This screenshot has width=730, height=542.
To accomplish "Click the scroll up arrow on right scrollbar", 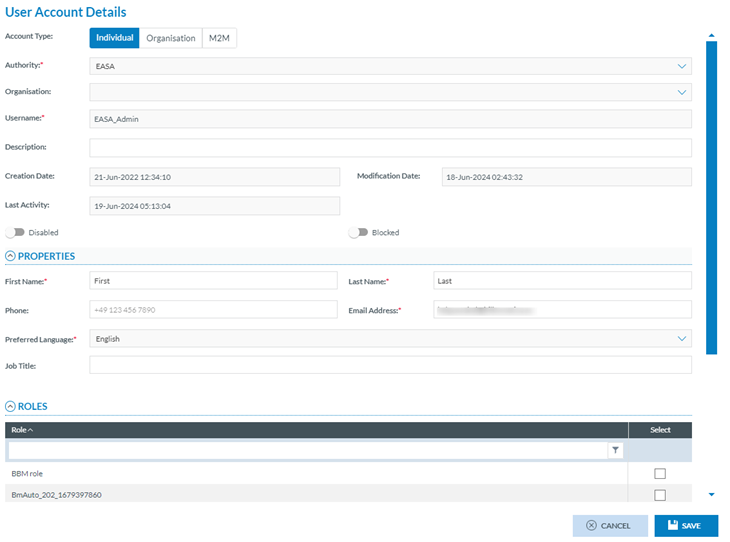I will pyautogui.click(x=711, y=35).
